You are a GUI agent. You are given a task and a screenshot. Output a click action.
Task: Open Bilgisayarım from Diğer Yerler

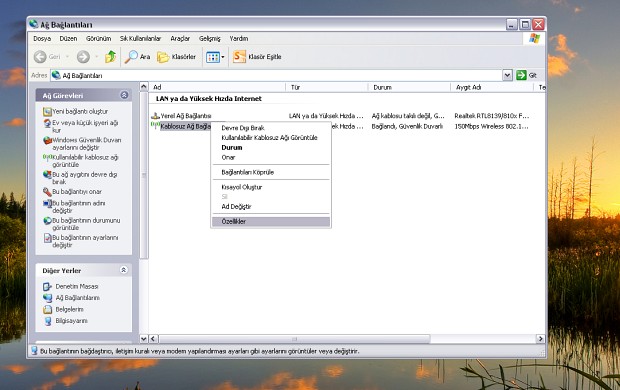pos(71,321)
